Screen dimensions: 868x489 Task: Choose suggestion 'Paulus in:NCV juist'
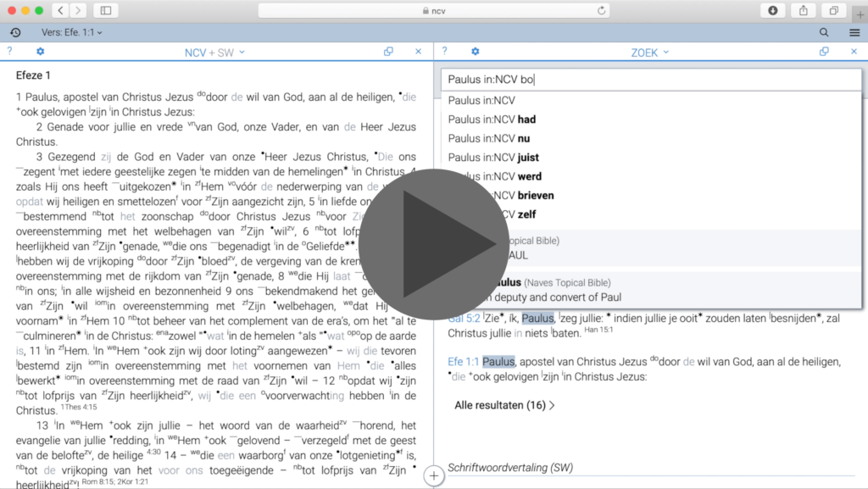(651, 158)
